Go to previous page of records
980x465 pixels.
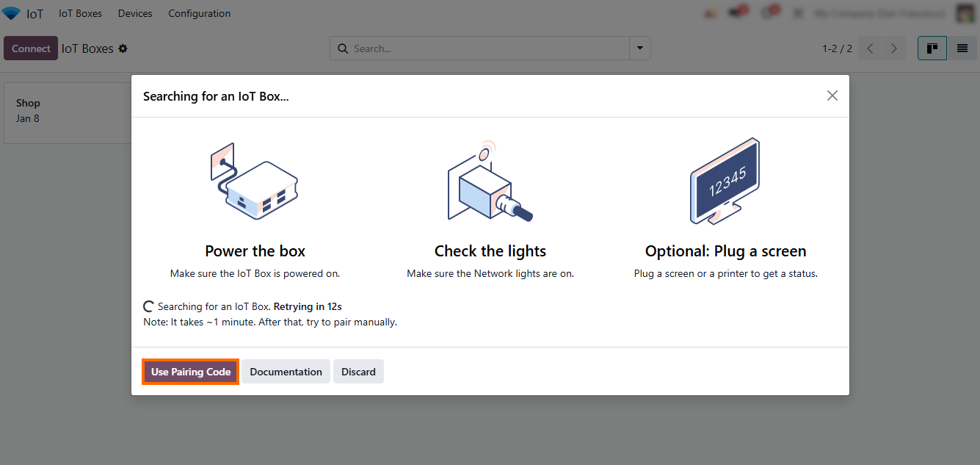(870, 48)
